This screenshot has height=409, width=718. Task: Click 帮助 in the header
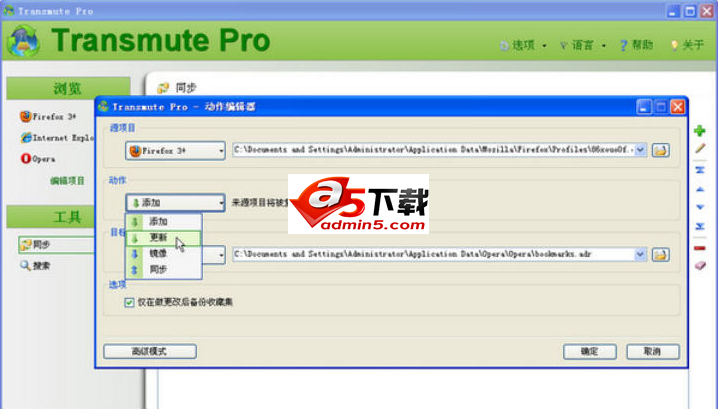pos(636,45)
